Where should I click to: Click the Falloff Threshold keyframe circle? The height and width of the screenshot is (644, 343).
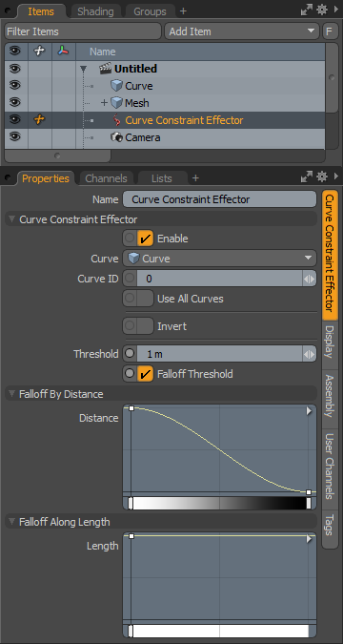point(130,373)
